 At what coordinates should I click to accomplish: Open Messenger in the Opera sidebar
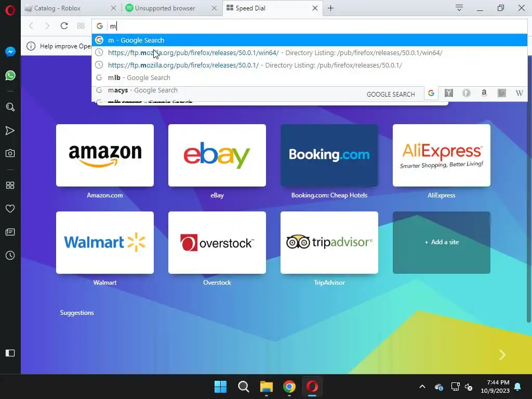(x=10, y=51)
